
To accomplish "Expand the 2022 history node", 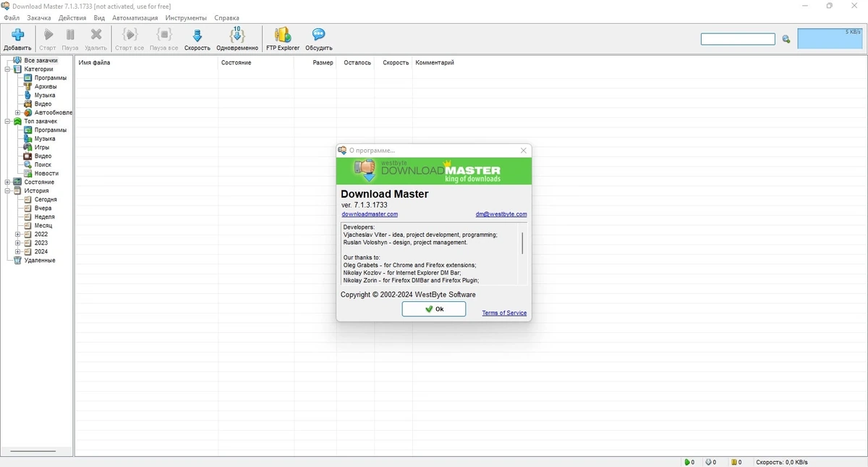I will click(x=17, y=235).
